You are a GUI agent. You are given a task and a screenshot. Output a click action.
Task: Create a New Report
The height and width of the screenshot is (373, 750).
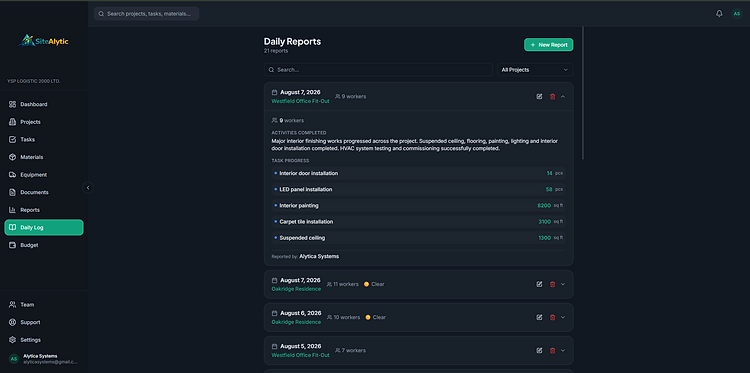click(549, 44)
